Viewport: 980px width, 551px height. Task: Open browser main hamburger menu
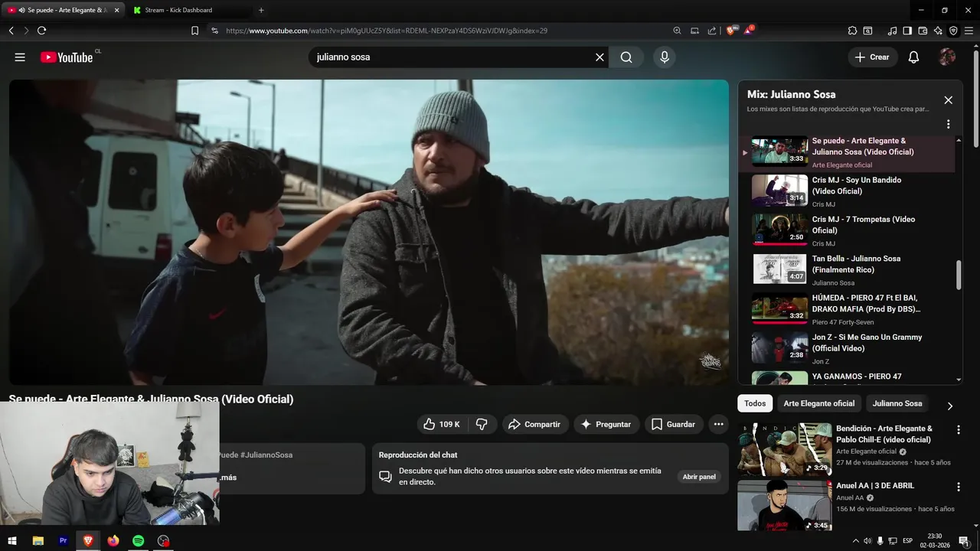(969, 31)
